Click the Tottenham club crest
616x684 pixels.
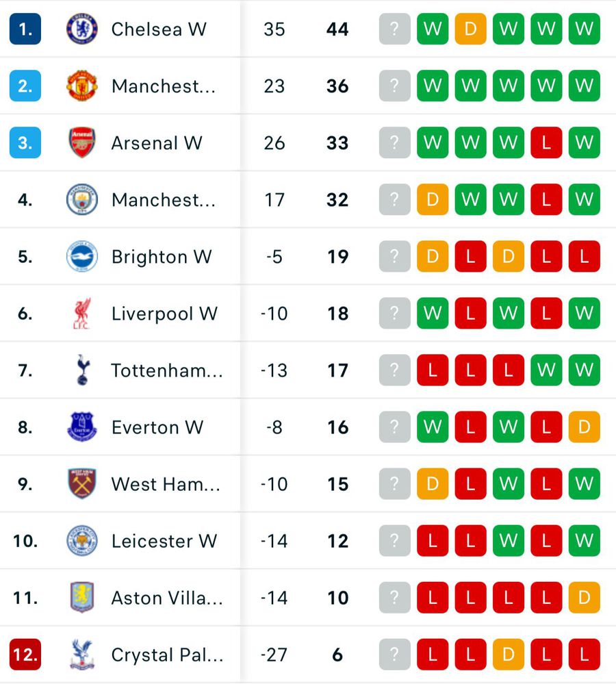click(82, 370)
